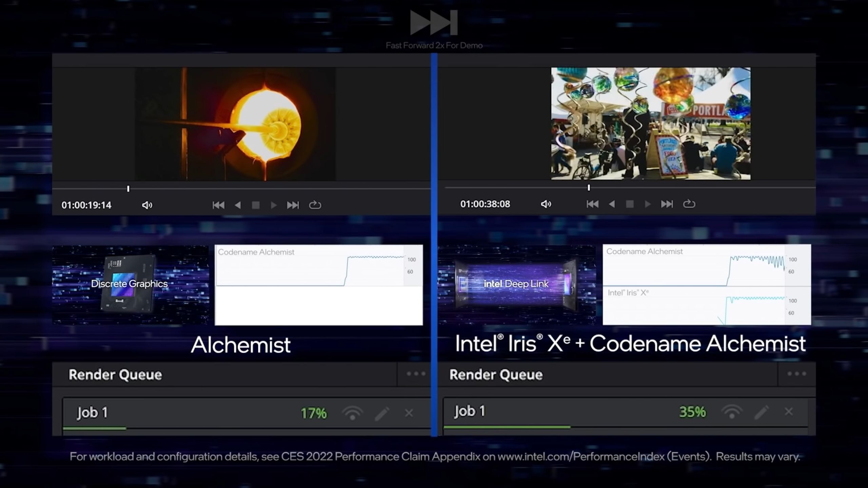Viewport: 868px width, 488px height.
Task: Jump to first frame in left viewer
Action: [218, 205]
